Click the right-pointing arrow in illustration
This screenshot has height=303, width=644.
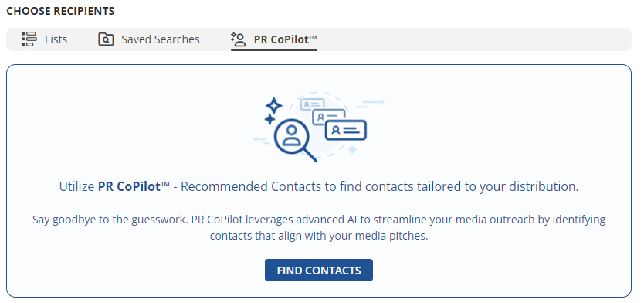point(371,102)
